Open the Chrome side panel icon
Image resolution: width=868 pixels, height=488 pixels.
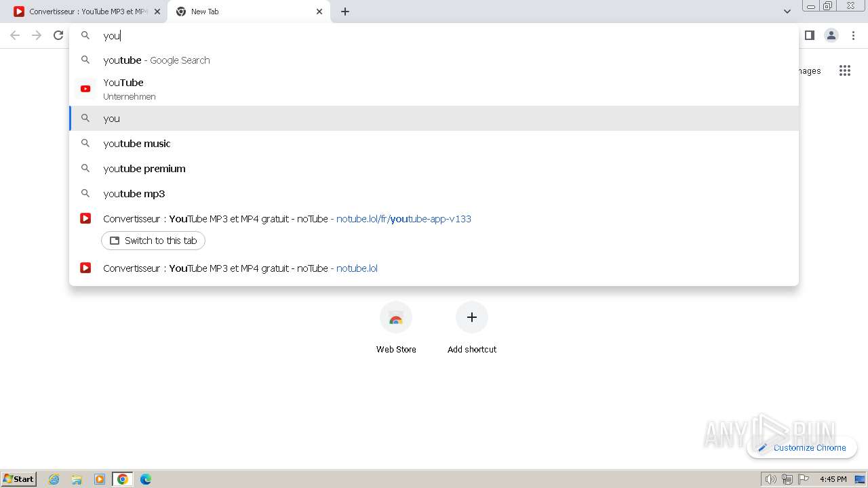tap(809, 35)
